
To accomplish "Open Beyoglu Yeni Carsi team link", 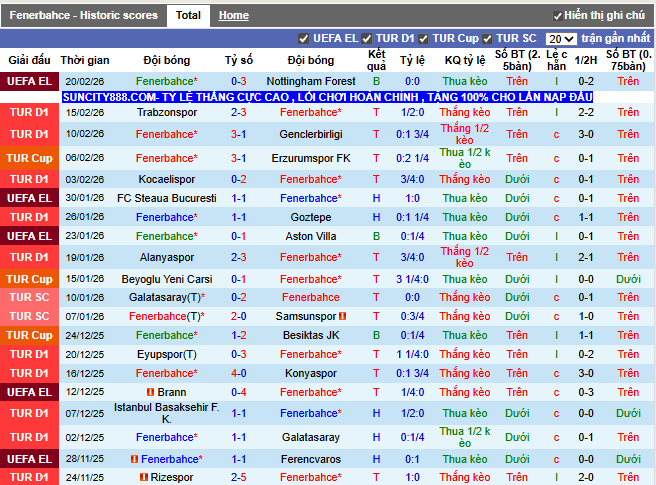I will (x=167, y=279).
